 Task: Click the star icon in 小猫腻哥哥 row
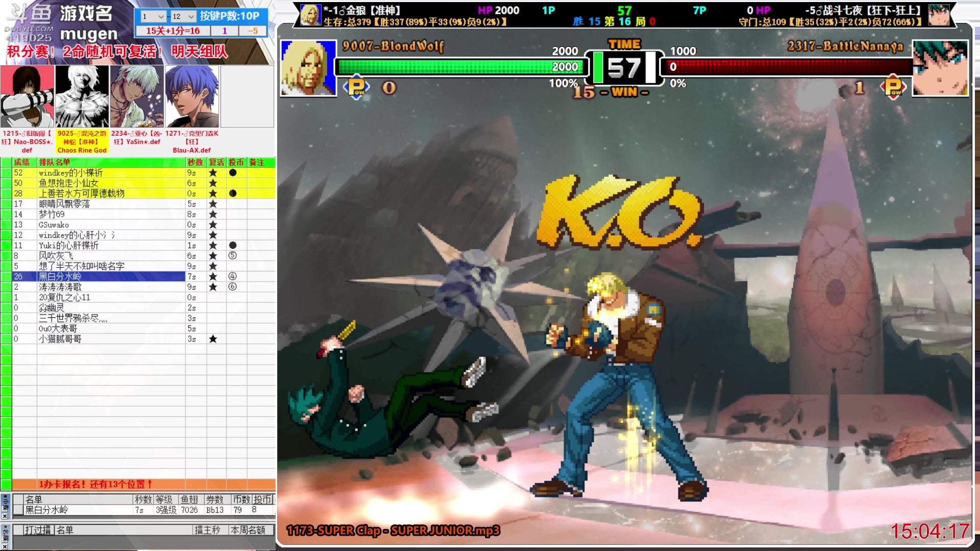pyautogui.click(x=213, y=339)
